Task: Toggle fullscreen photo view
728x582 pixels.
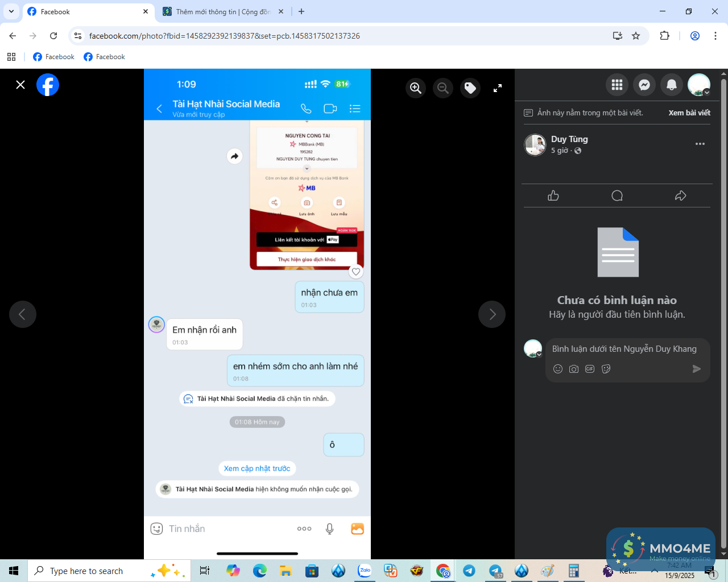Action: [x=498, y=88]
